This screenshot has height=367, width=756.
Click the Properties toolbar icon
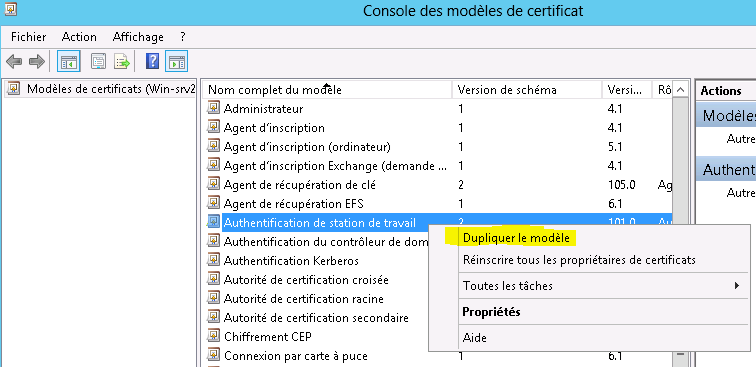[99, 62]
